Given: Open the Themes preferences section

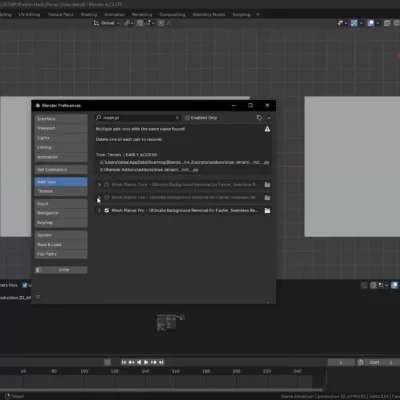Looking at the screenshot, I should (61, 191).
